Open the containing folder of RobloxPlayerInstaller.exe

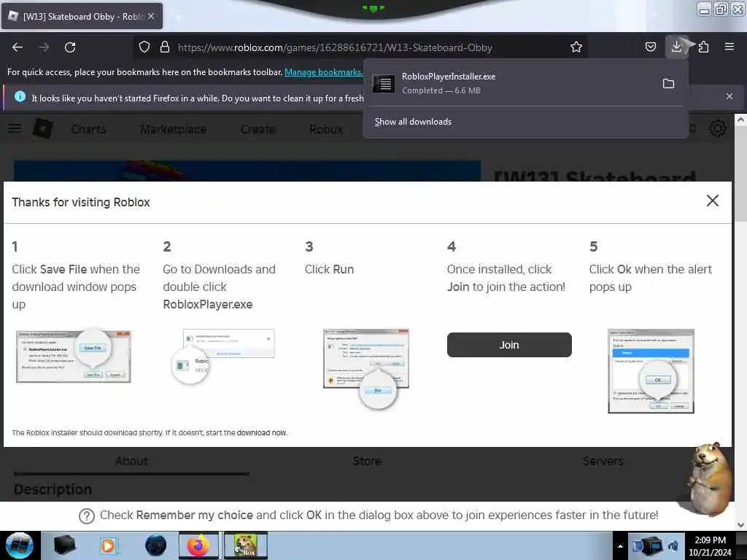pyautogui.click(x=668, y=84)
